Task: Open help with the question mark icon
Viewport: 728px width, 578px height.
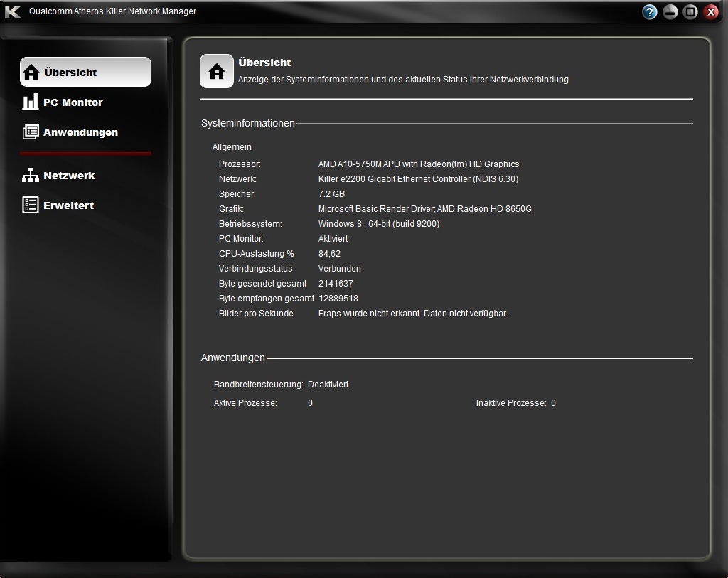Action: (650, 12)
